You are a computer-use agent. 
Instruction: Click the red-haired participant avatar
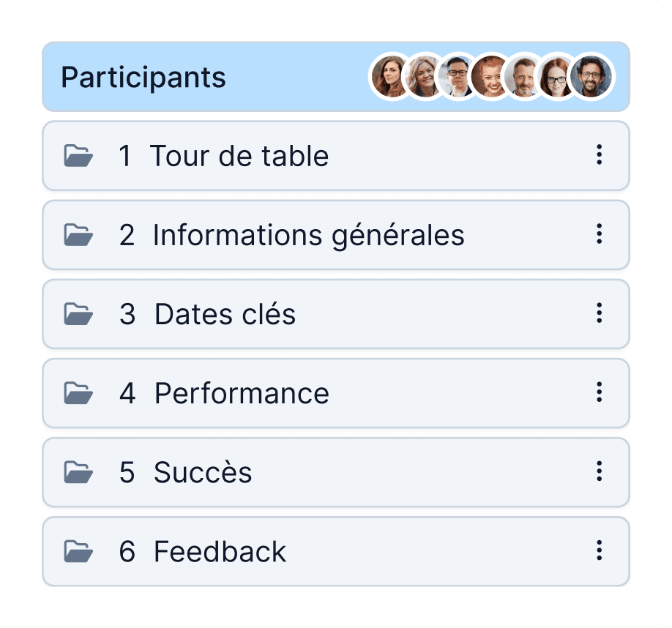point(490,77)
